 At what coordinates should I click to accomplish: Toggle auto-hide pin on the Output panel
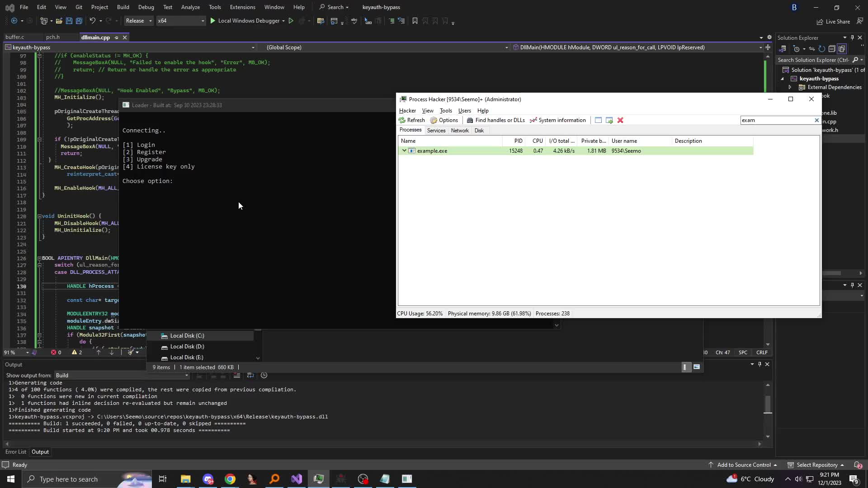click(x=759, y=364)
